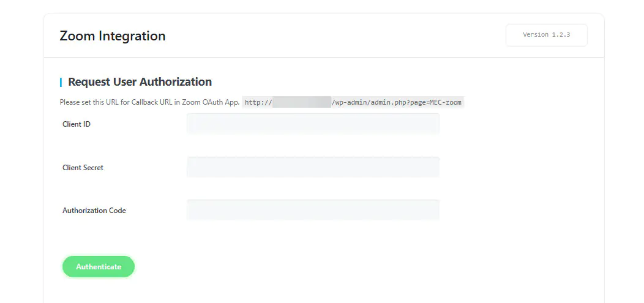Screen dimensions: 644x303
Task: Focus the Client ID input field
Action: (x=313, y=124)
